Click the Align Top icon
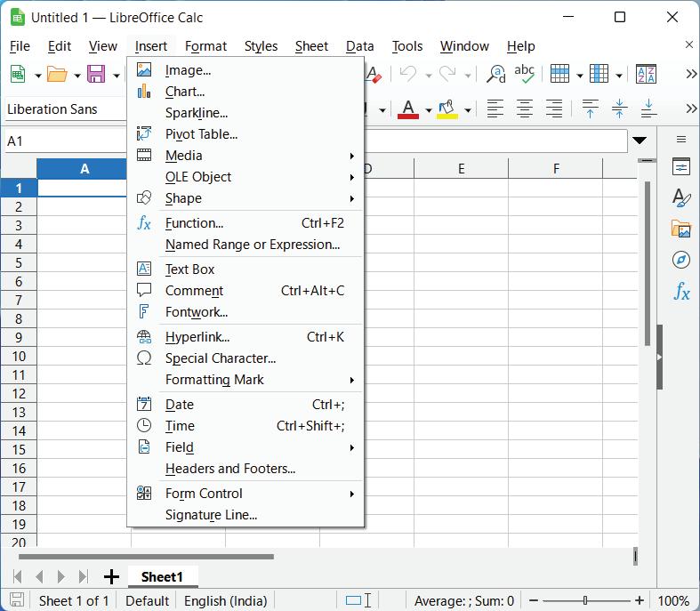Viewport: 700px width, 611px height. point(591,109)
